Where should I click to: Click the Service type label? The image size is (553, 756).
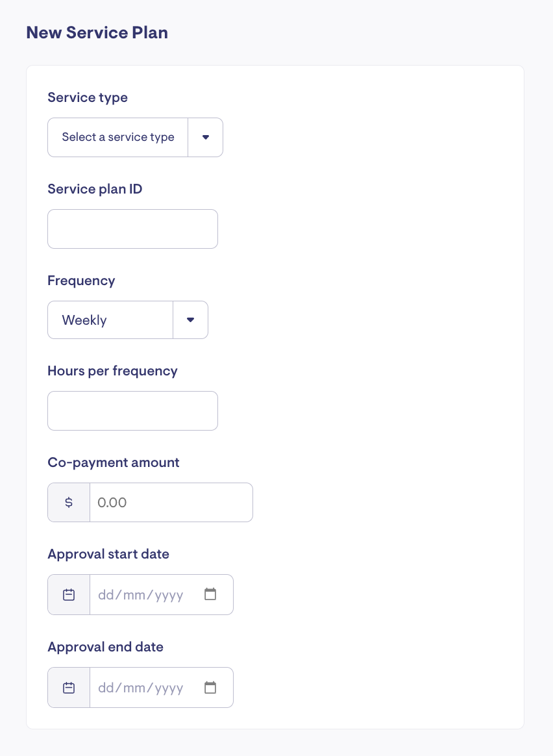88,97
